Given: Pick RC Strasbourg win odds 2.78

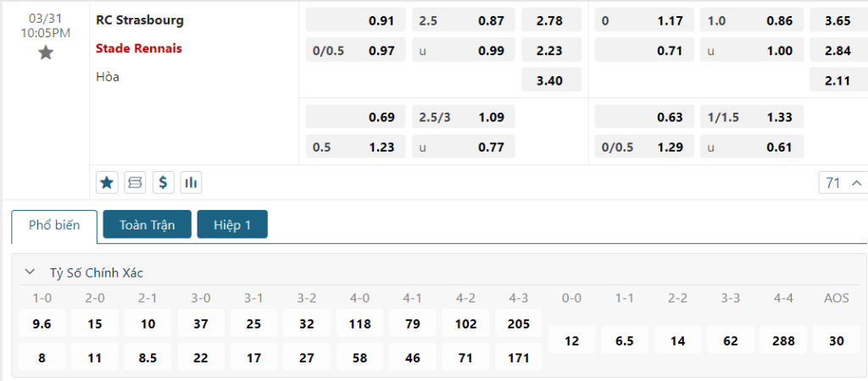Looking at the screenshot, I should (x=552, y=20).
